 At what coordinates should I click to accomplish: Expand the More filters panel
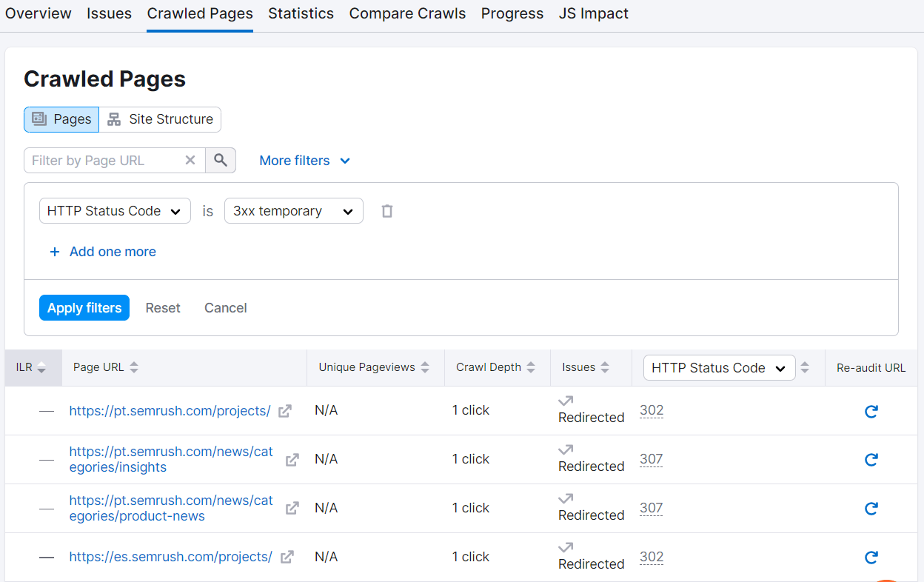(304, 160)
